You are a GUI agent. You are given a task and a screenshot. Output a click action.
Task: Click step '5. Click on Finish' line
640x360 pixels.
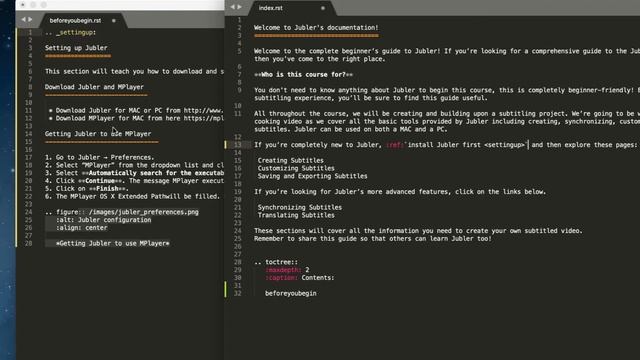pos(87,189)
